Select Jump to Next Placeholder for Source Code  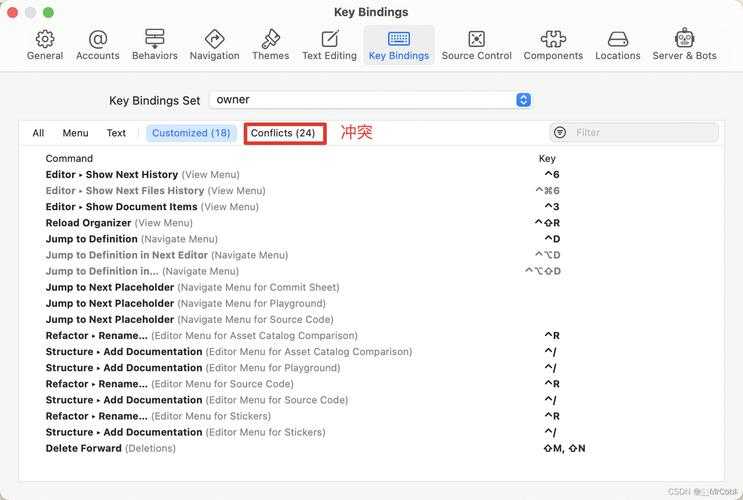[x=372, y=319]
